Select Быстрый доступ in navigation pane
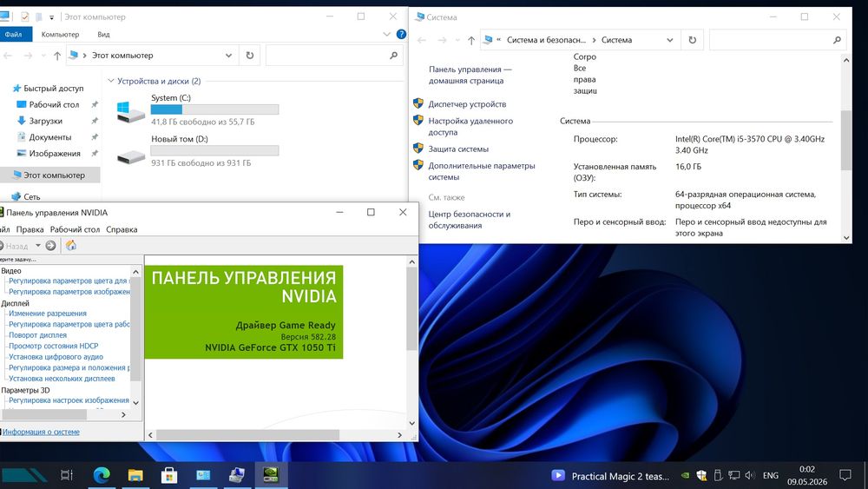The height and width of the screenshot is (489, 868). click(54, 88)
